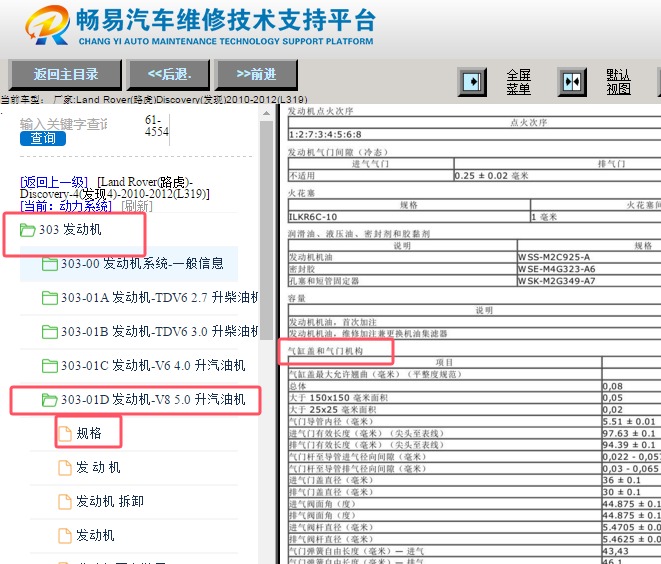Click 发动机点火次序 heading
This screenshot has width=661, height=564.
click(x=320, y=111)
